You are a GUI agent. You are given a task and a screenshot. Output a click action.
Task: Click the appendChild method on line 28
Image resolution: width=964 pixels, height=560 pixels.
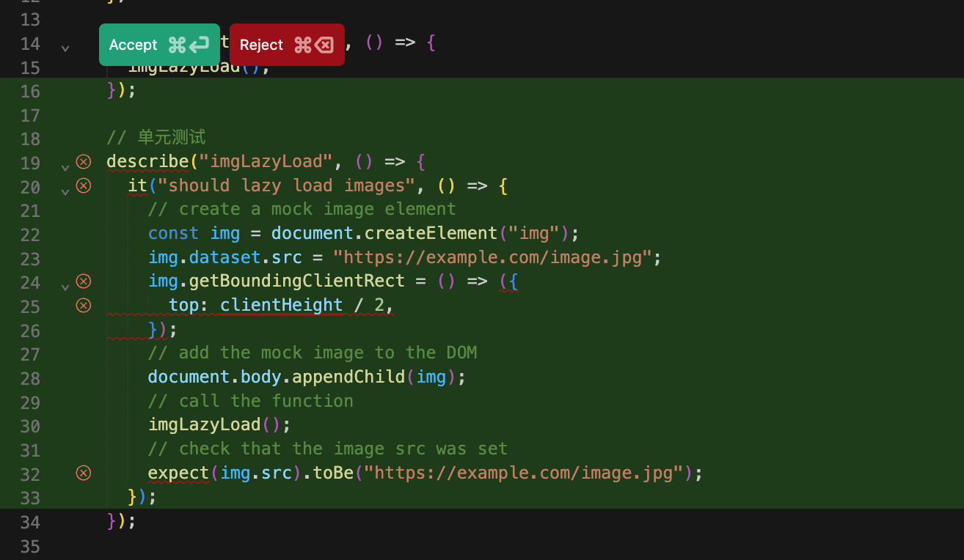pyautogui.click(x=348, y=377)
